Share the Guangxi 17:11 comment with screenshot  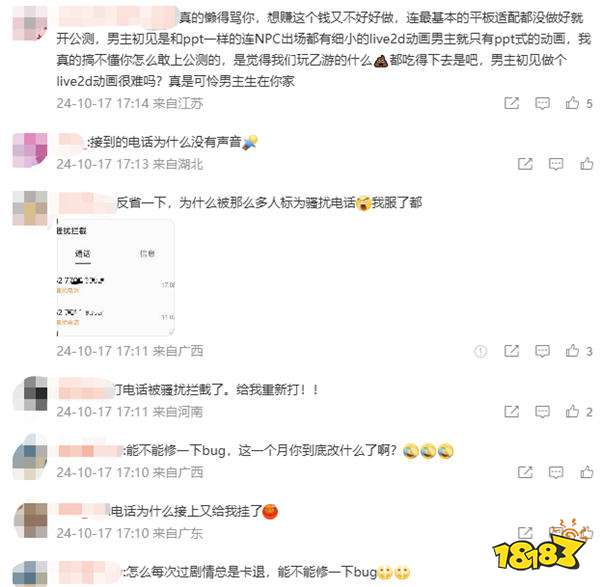pyautogui.click(x=512, y=351)
